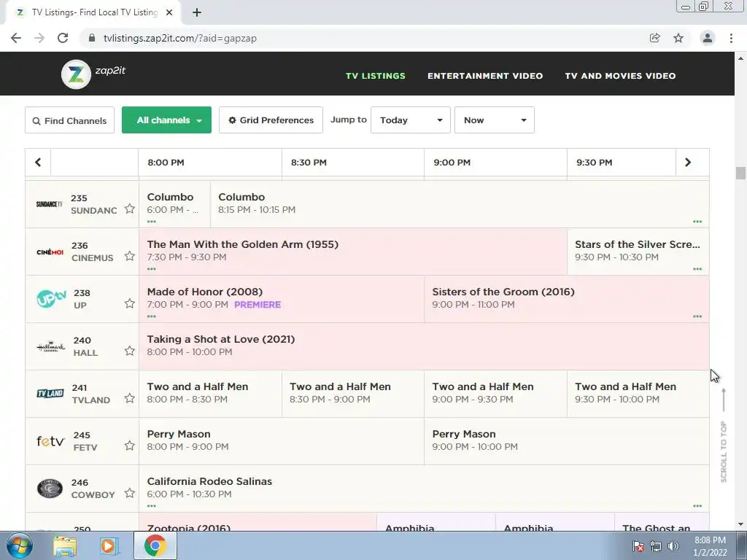Reload the page
The height and width of the screenshot is (560, 747).
[63, 38]
